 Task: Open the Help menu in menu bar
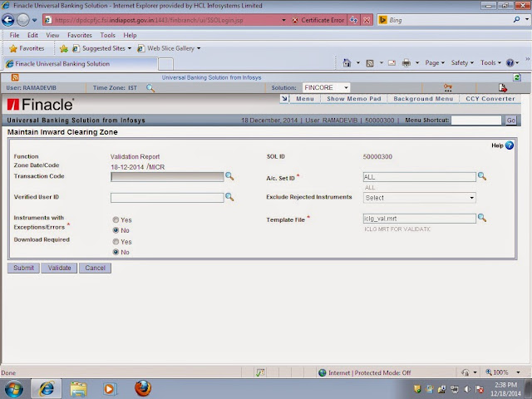coord(130,35)
